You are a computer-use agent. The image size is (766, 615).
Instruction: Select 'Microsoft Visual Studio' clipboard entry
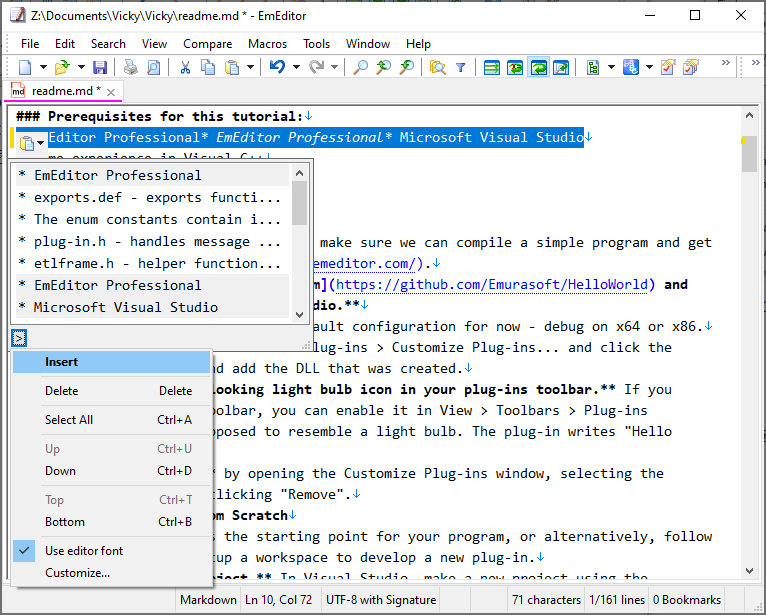point(152,307)
